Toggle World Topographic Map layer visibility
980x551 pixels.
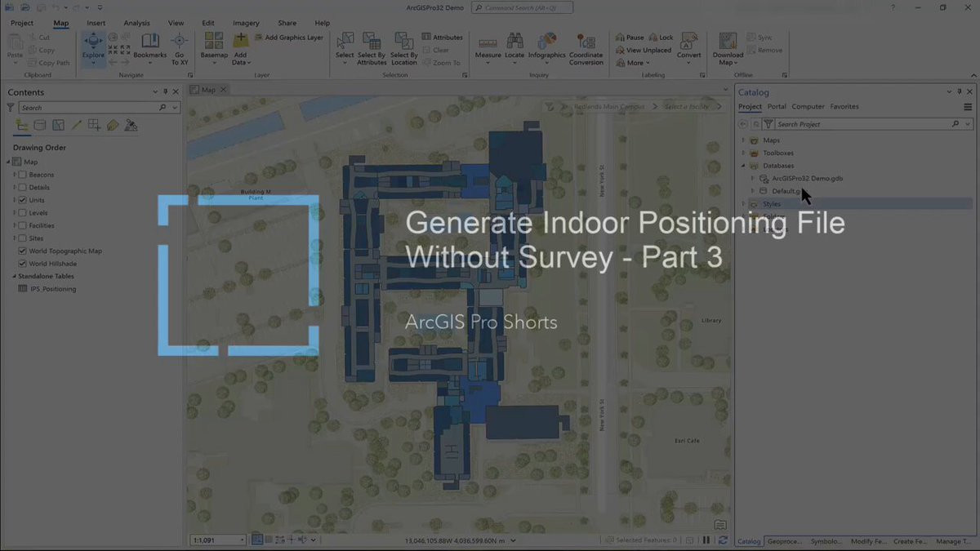(x=23, y=251)
